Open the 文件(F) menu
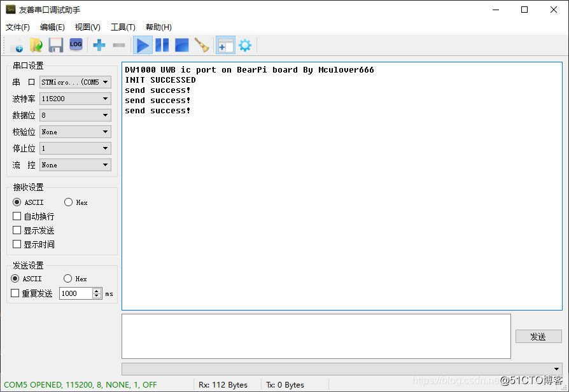 (17, 27)
